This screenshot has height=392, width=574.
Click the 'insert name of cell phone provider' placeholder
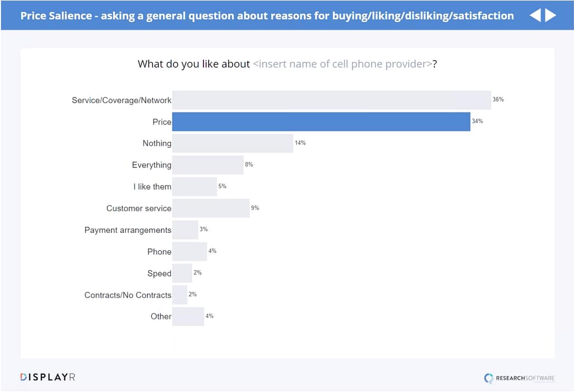(x=342, y=64)
